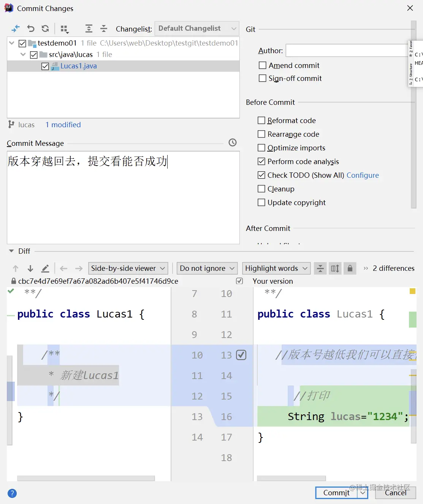Expand all changelist tree nodes
The image size is (423, 504).
point(89,28)
